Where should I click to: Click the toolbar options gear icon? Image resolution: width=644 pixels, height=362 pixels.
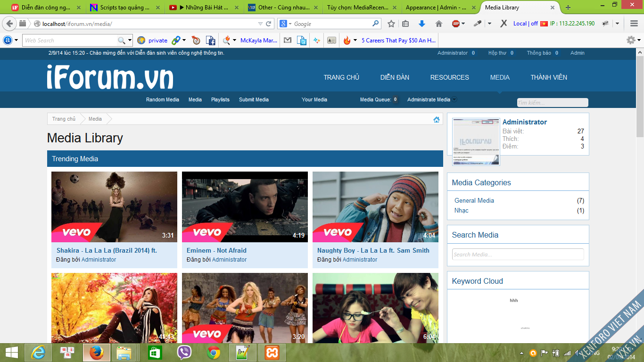631,41
